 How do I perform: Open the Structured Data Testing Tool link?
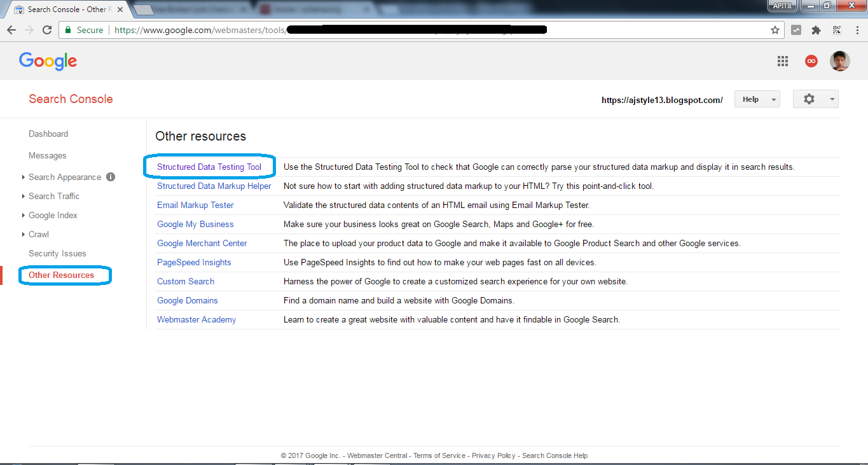click(209, 167)
